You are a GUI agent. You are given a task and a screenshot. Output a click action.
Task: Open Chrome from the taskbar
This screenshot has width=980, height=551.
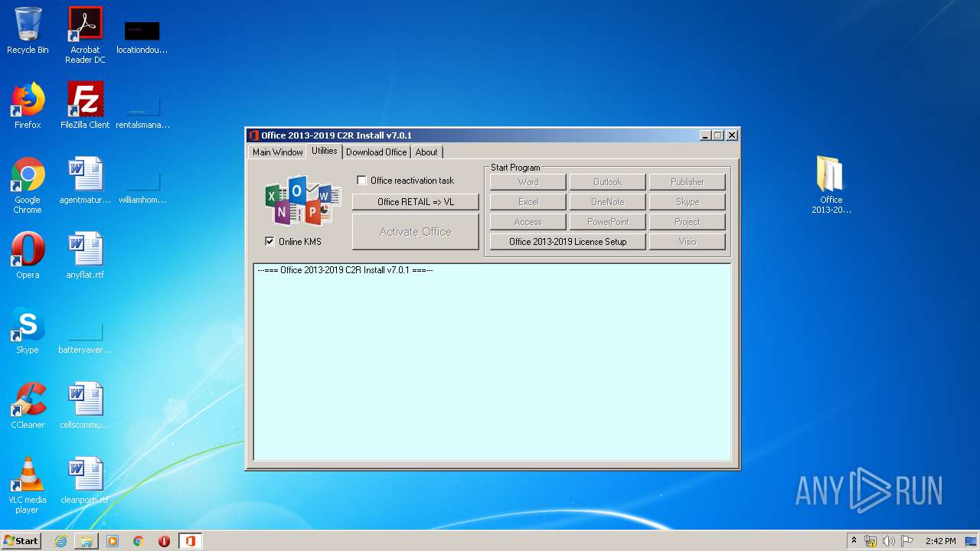tap(138, 541)
